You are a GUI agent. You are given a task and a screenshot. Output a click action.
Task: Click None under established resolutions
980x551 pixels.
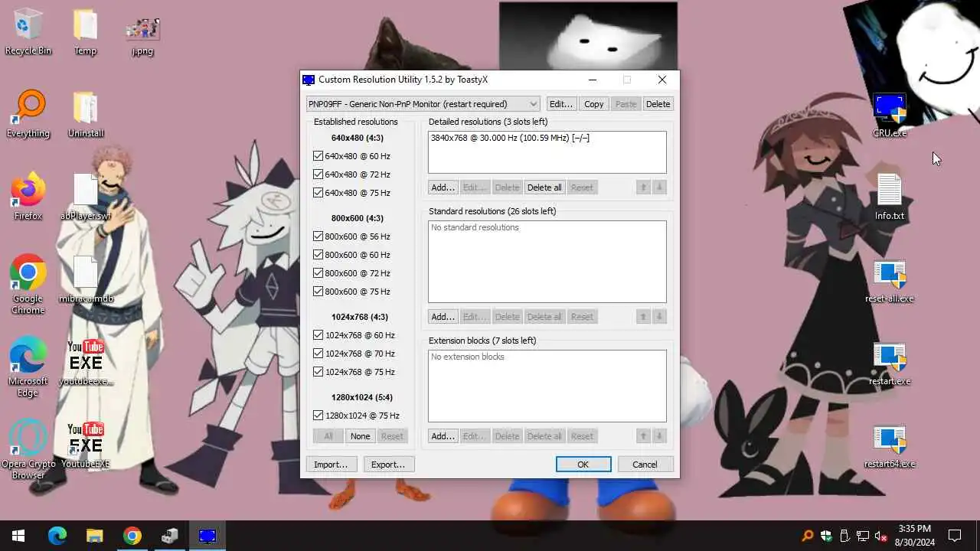coord(360,436)
